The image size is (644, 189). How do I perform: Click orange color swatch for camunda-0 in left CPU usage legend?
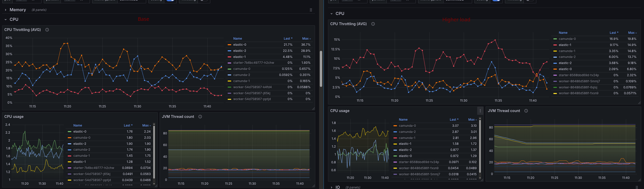(70, 138)
